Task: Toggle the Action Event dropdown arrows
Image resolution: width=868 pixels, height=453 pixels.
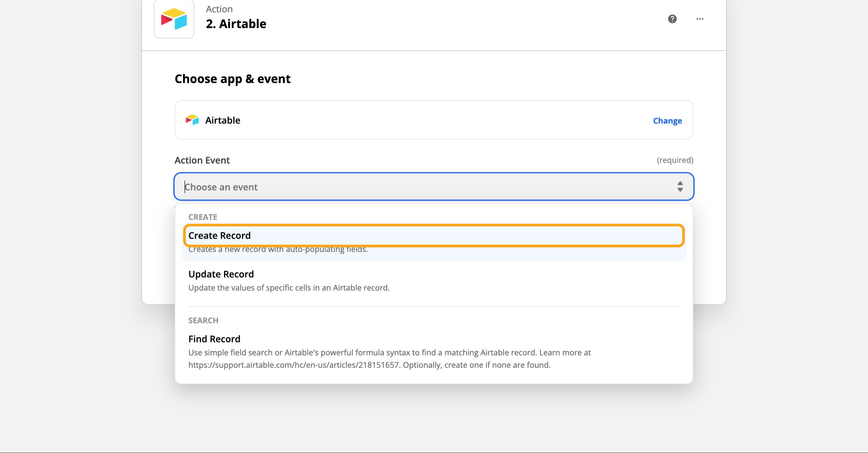Action: click(x=680, y=187)
